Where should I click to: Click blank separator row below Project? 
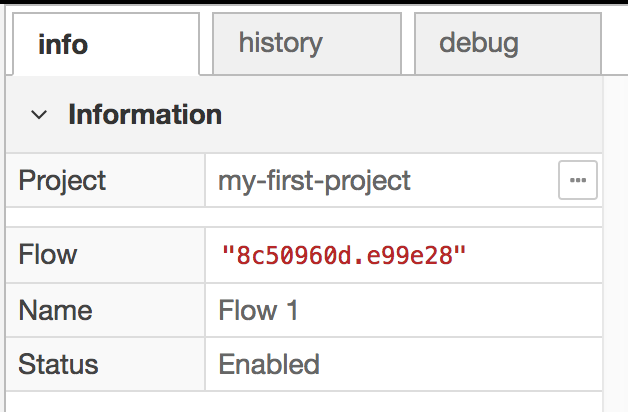300,216
